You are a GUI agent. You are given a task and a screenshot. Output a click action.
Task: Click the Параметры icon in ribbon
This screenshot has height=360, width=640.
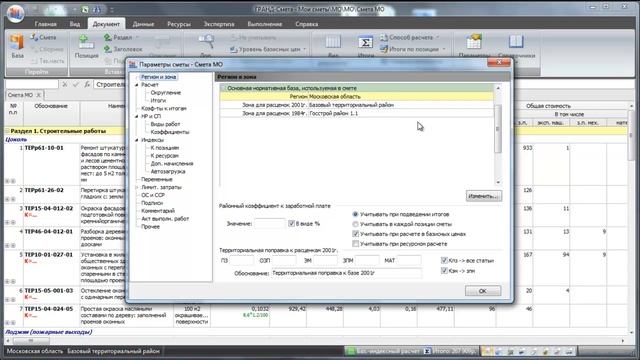(x=474, y=42)
